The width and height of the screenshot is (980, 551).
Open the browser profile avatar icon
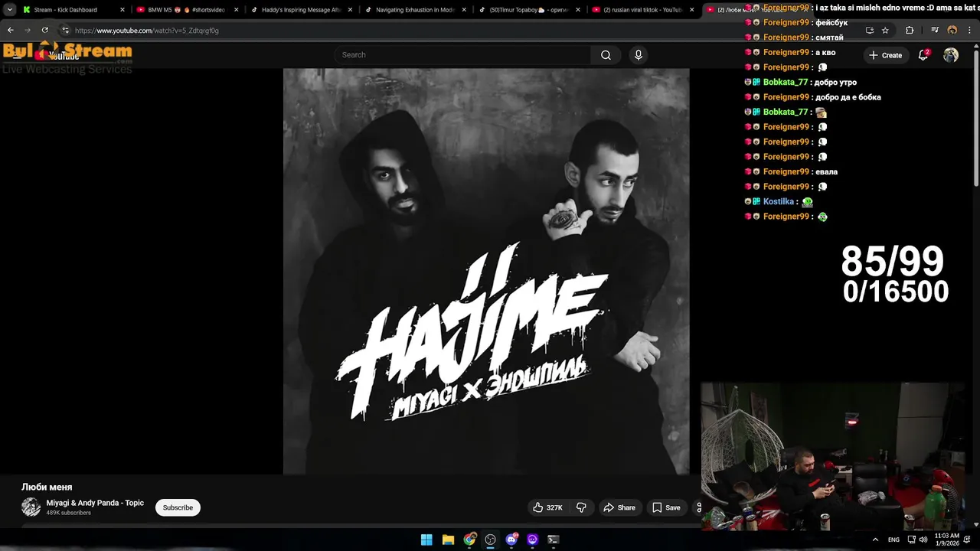(952, 31)
